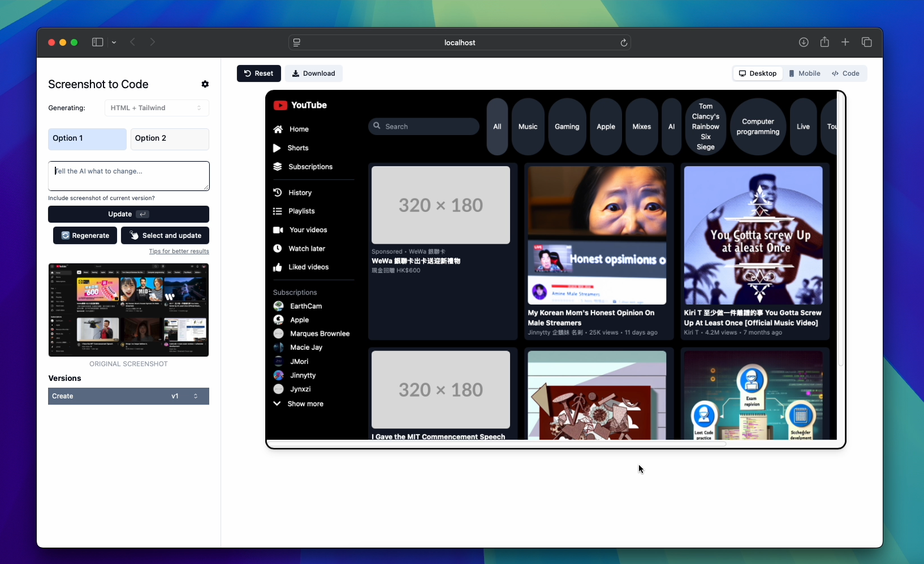Open settings via the gear icon
The width and height of the screenshot is (924, 564).
click(x=205, y=84)
